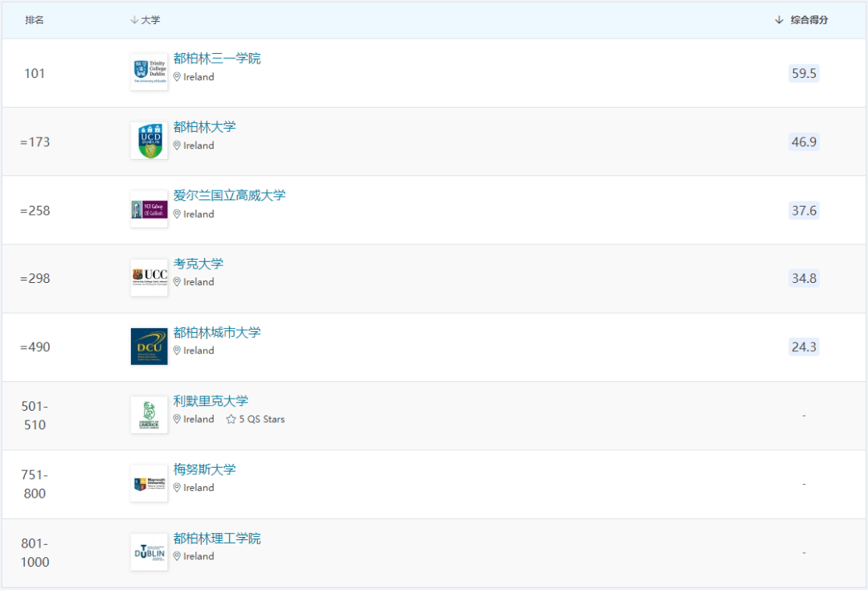Click the DCU logo thumbnail
Image resolution: width=868 pixels, height=590 pixels.
click(x=149, y=346)
